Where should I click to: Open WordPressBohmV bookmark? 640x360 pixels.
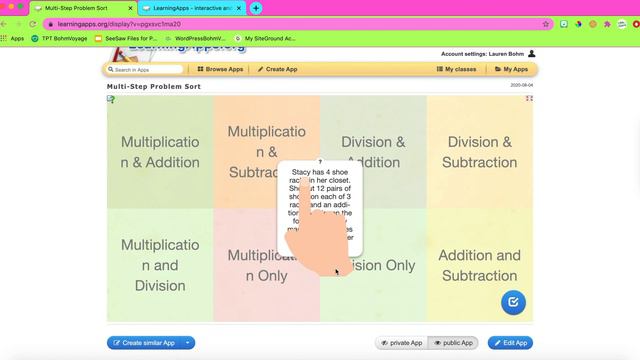(196, 38)
